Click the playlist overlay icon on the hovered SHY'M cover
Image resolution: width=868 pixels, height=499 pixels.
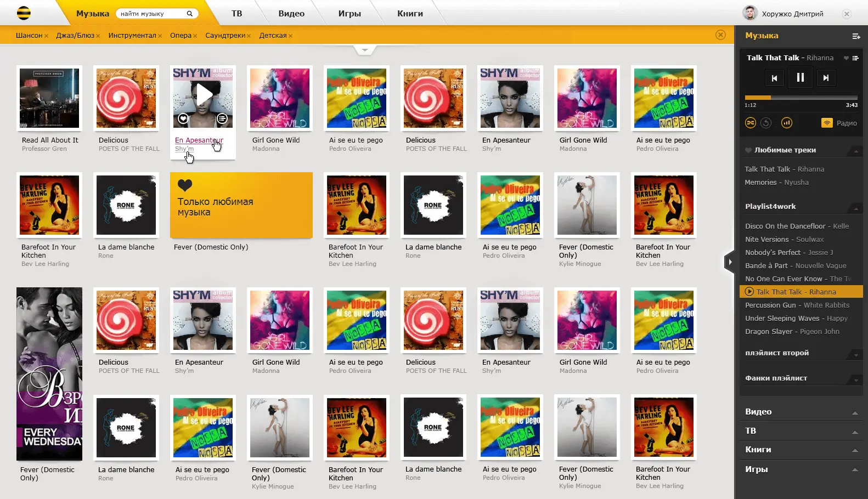click(x=222, y=118)
